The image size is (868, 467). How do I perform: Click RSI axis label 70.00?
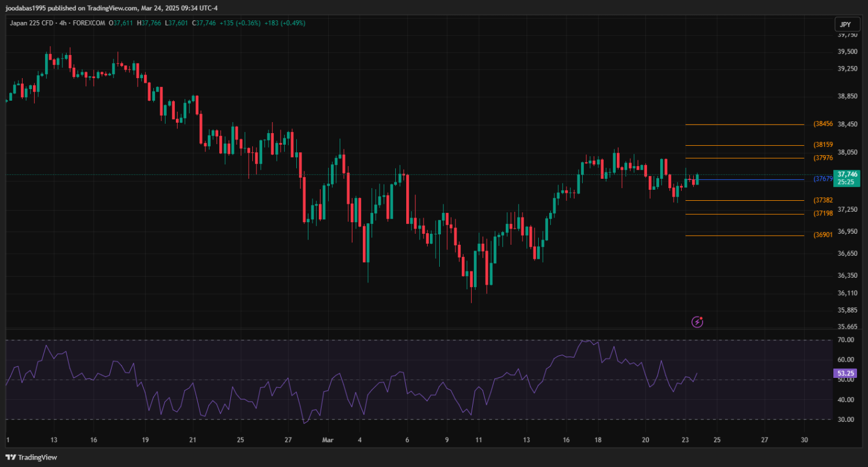point(845,340)
